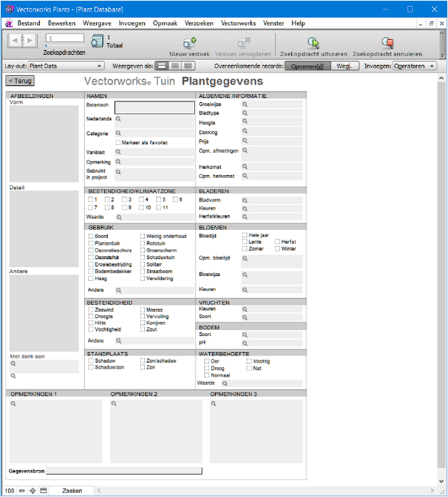Image resolution: width=448 pixels, height=497 pixels.
Task: Click the Nieuw verzoek toolbar icon
Action: pos(189,43)
